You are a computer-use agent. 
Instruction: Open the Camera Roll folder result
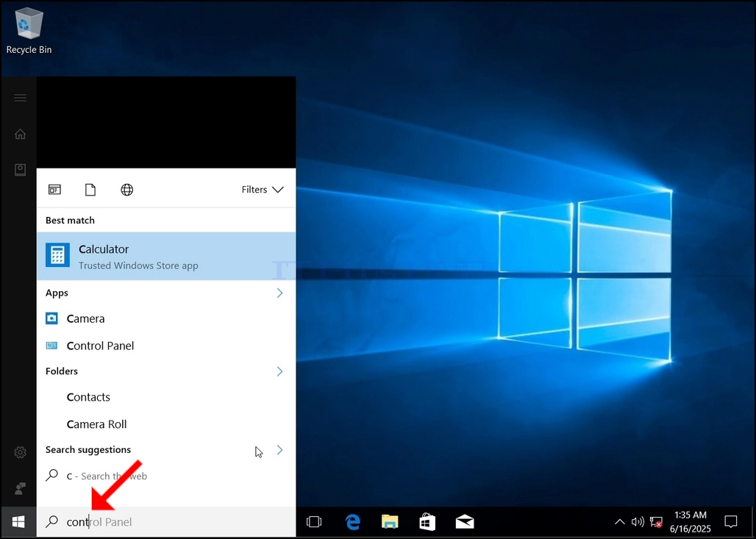[166, 424]
